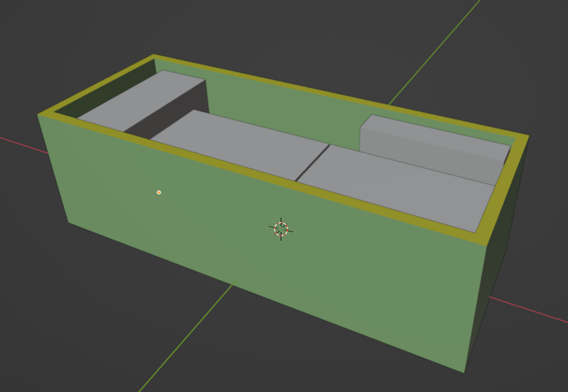Click the red X axis line right of box
Screen dimensions: 568x392
(531, 312)
